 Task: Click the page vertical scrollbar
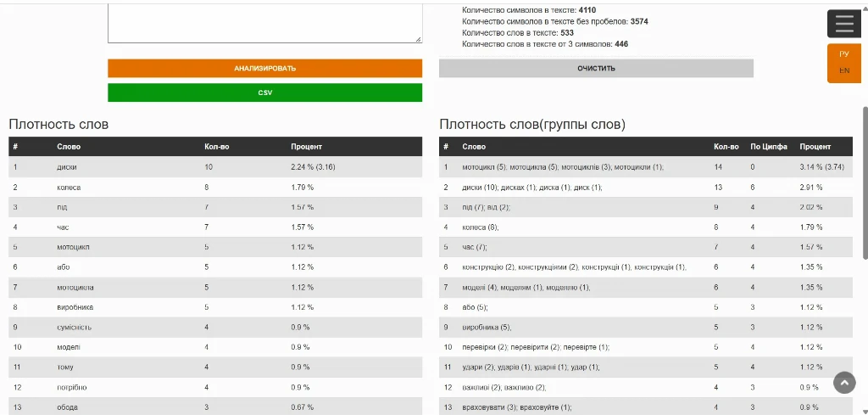[865, 182]
